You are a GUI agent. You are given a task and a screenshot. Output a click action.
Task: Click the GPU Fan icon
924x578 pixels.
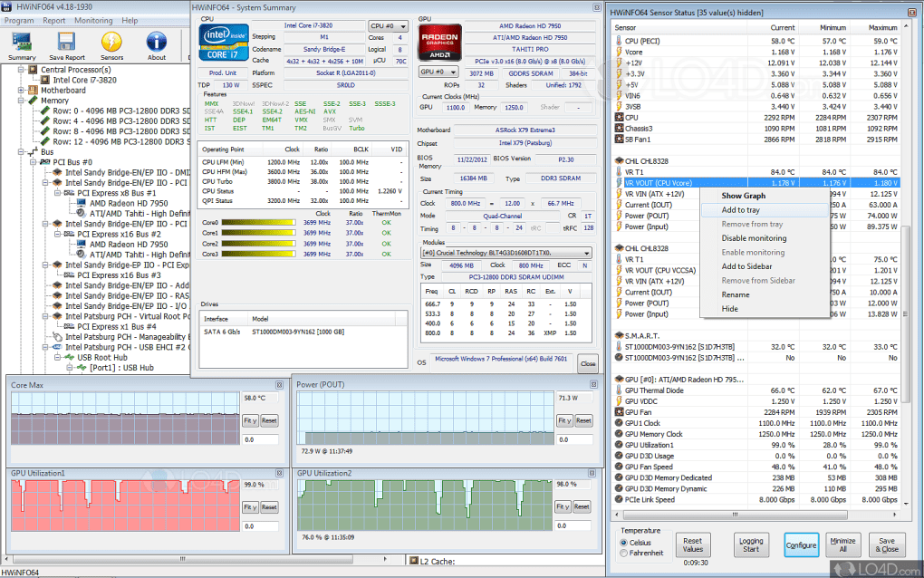[619, 412]
